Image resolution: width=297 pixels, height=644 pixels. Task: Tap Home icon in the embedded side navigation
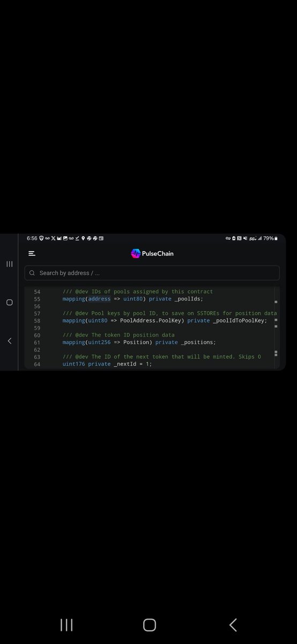click(9, 302)
